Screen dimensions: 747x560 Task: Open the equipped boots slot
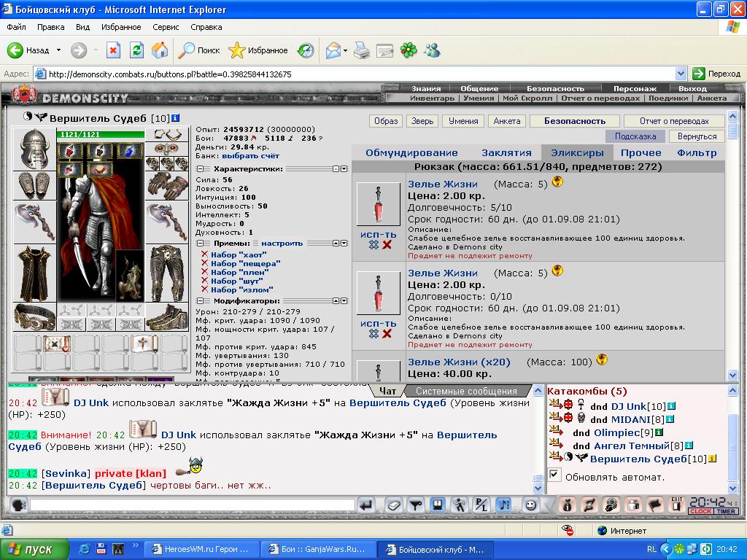point(167,316)
